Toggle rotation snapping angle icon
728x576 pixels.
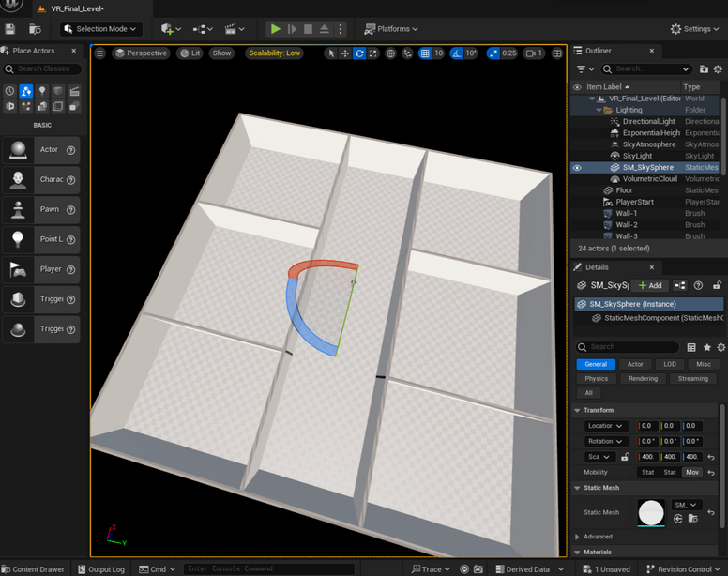pos(457,53)
